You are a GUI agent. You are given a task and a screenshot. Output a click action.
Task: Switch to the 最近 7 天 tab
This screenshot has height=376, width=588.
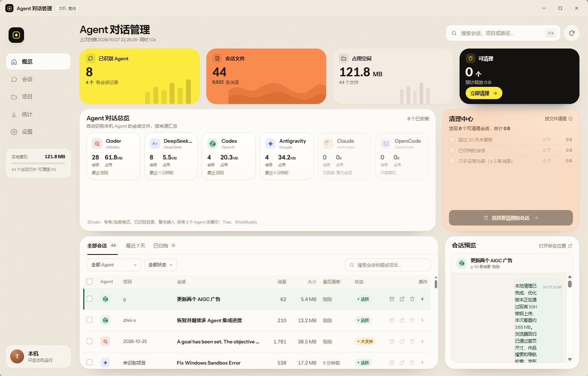click(135, 246)
